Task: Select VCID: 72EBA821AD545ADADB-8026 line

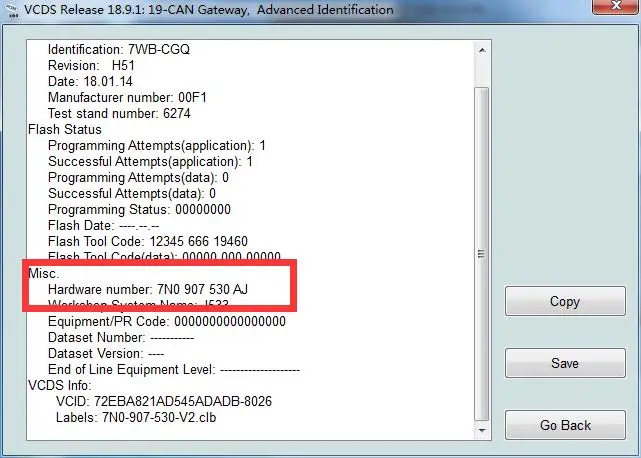Action: pos(164,401)
